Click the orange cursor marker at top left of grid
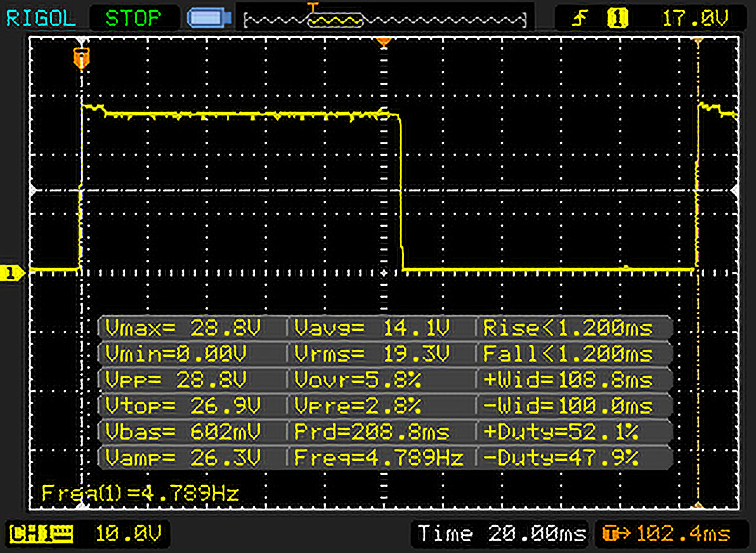 coord(82,57)
